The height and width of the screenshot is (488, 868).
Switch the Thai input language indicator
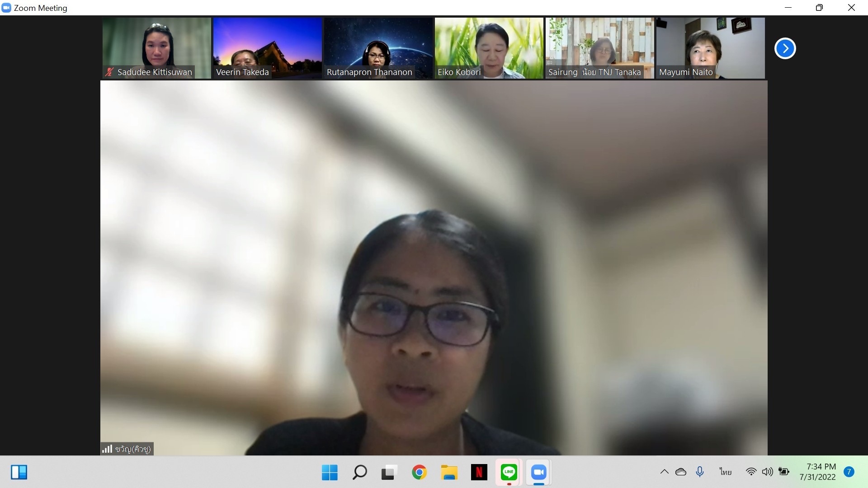pyautogui.click(x=725, y=472)
